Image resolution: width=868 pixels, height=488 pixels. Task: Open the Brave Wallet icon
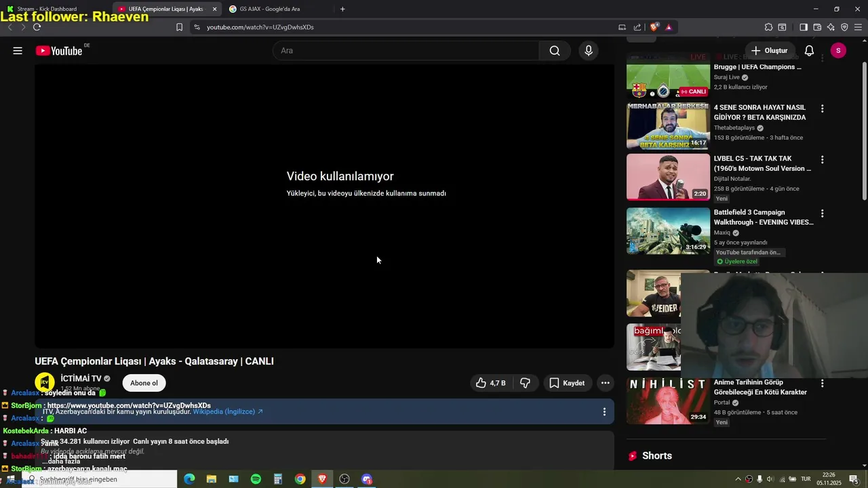pos(817,27)
